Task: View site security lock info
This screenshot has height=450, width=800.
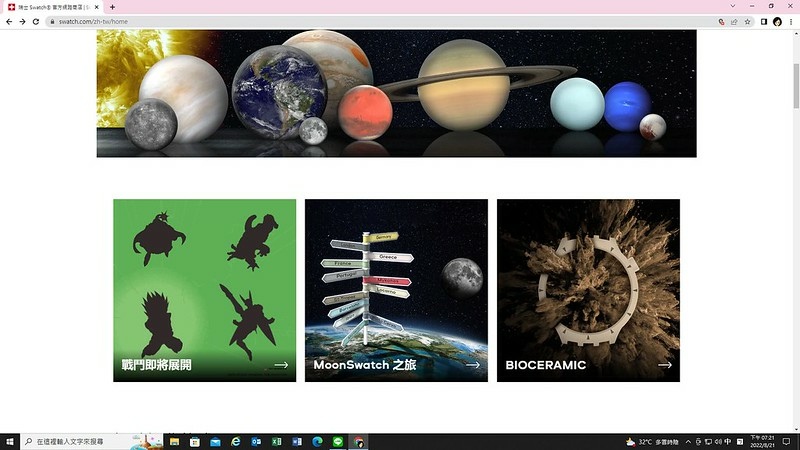Action: coord(52,22)
